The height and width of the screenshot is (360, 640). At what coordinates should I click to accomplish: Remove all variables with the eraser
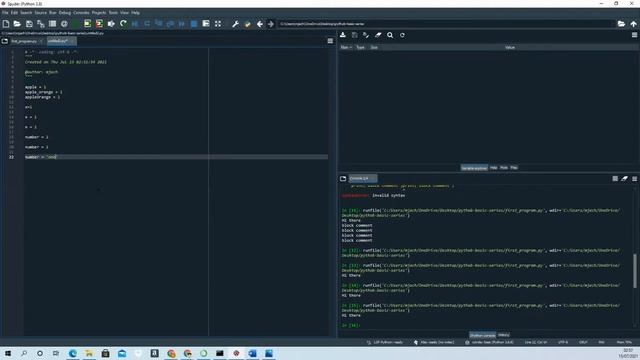378,35
